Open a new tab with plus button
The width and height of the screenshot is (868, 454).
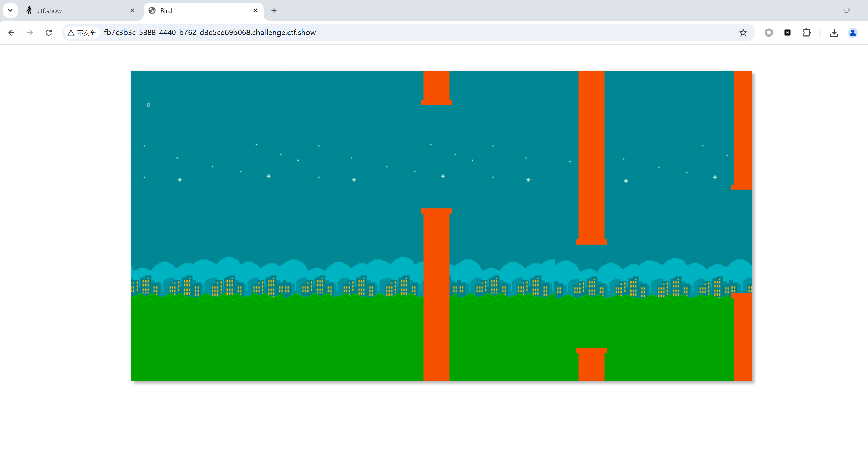pos(274,11)
